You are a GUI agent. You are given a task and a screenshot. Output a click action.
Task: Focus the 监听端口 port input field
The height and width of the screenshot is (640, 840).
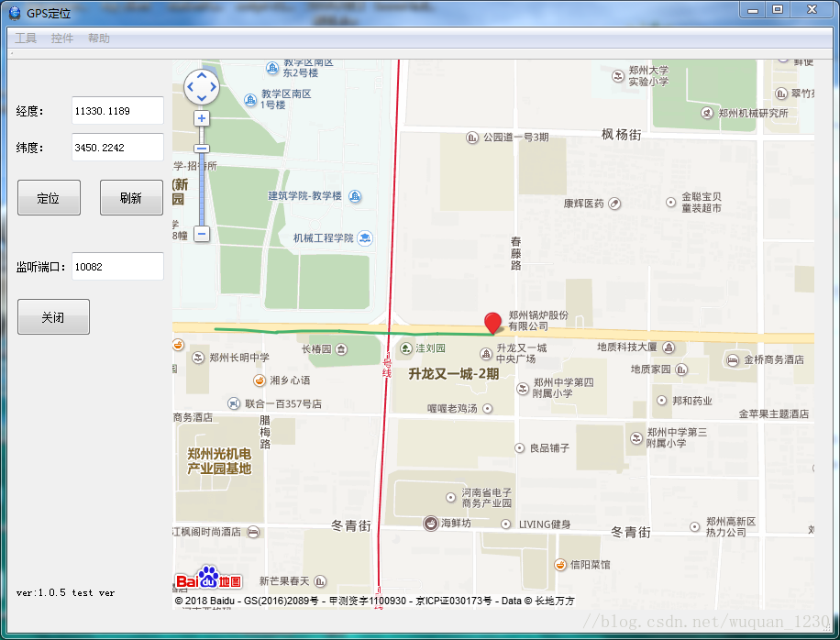(x=118, y=266)
